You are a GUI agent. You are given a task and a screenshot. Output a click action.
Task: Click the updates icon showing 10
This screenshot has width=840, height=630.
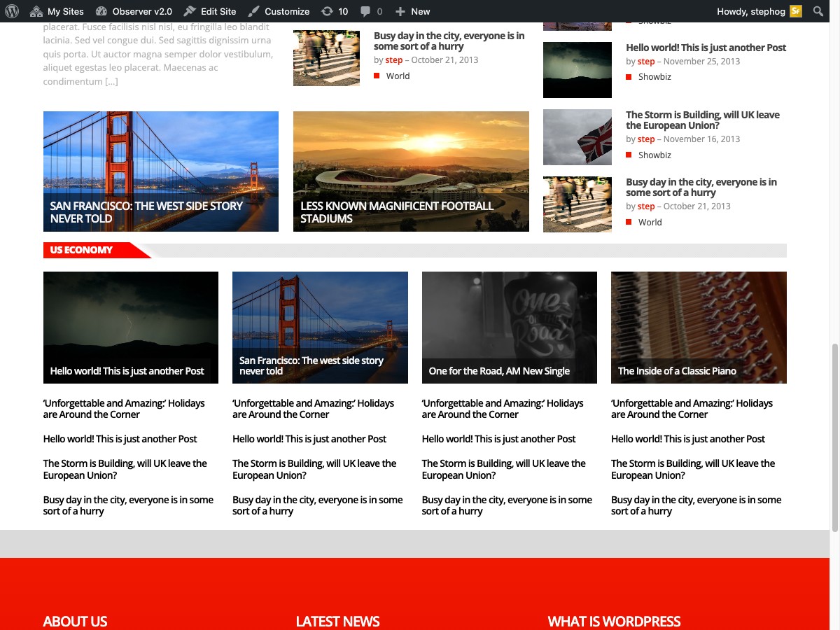click(335, 11)
